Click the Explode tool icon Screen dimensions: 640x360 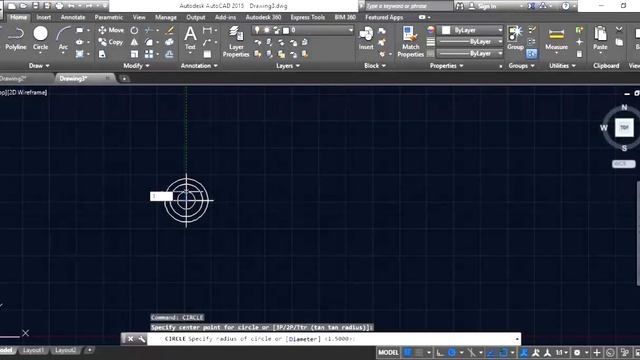tap(169, 42)
